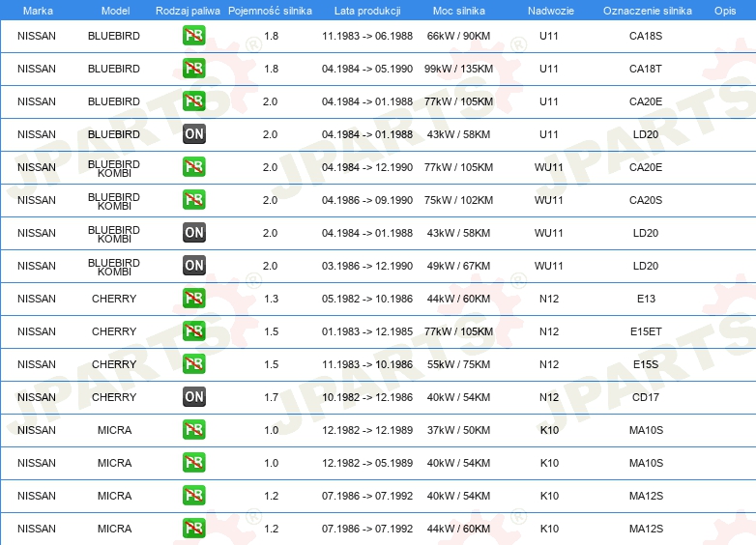The height and width of the screenshot is (545, 756).
Task: Click production dates 01.1983 -> 12.1985
Action: [367, 331]
